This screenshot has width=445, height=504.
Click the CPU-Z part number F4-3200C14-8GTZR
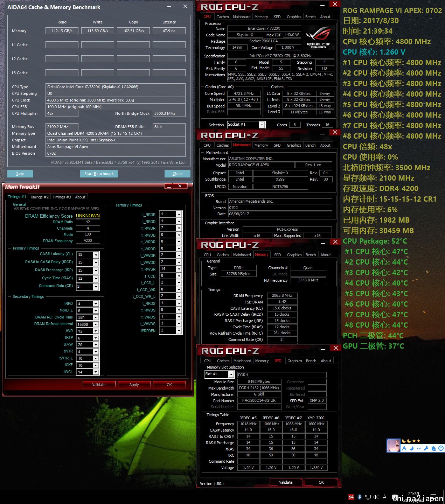coord(259,401)
